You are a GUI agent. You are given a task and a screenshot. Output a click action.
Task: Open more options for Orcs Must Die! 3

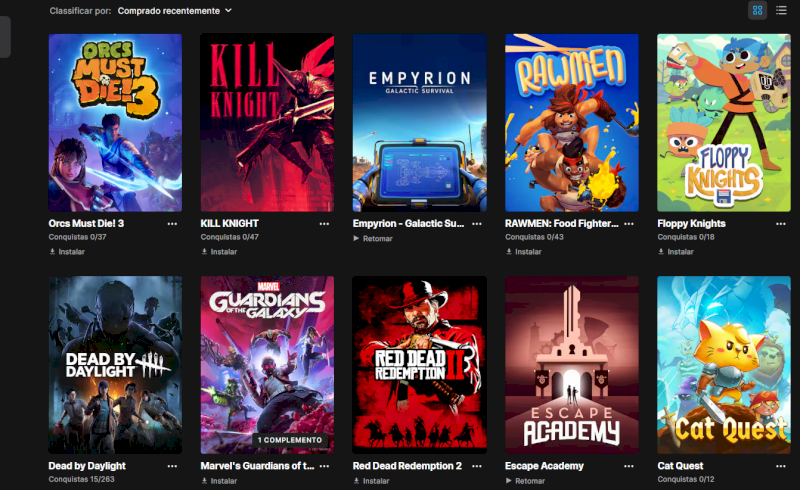pos(172,224)
